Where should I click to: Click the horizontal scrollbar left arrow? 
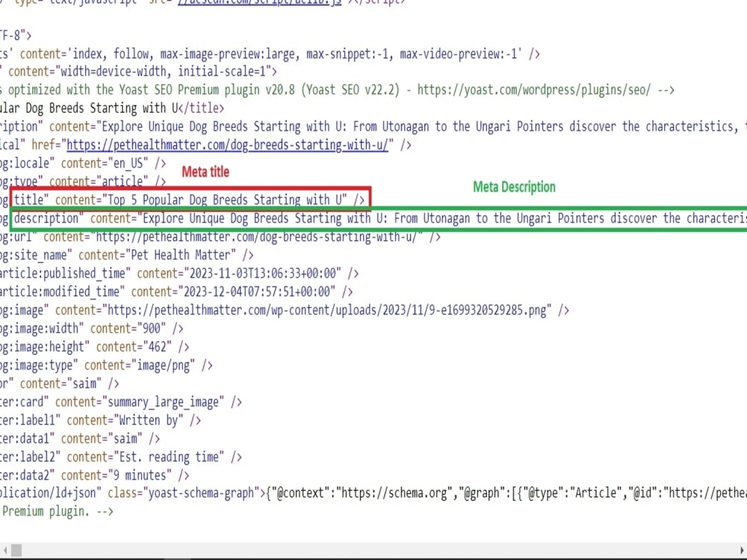(x=4, y=550)
